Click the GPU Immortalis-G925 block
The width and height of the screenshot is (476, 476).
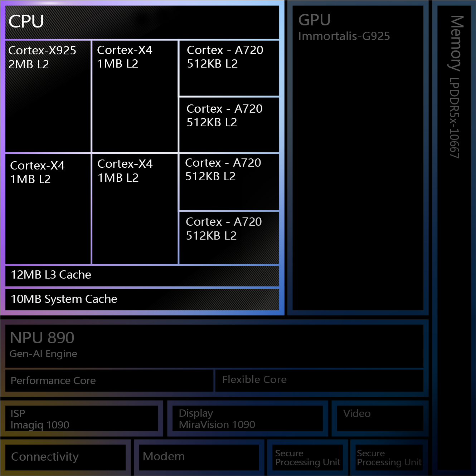tap(358, 157)
